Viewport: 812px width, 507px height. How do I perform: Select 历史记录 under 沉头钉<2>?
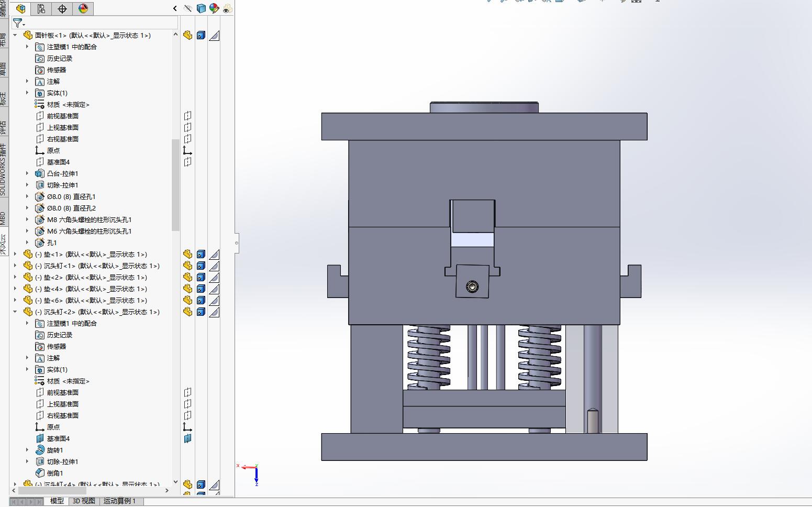point(59,335)
